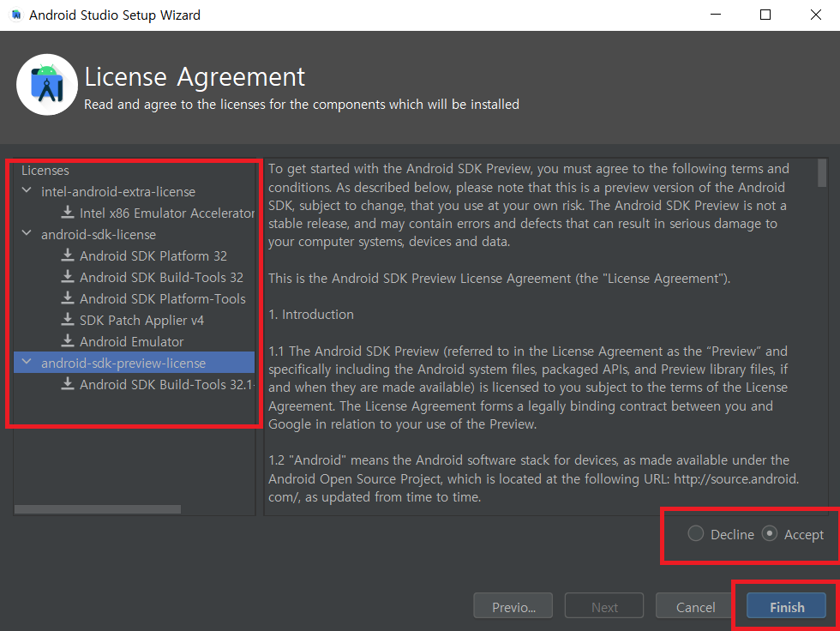840x631 pixels.
Task: Click download icon beside Android SDK Platform 32
Action: [68, 255]
